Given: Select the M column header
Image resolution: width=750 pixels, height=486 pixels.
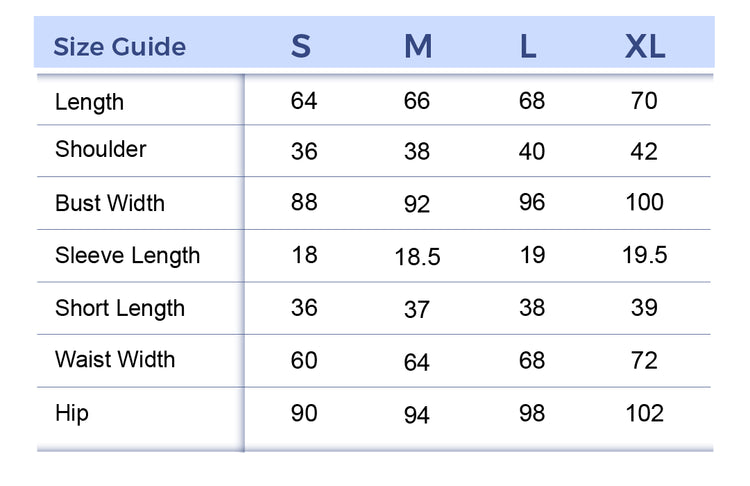Looking at the screenshot, I should 418,47.
